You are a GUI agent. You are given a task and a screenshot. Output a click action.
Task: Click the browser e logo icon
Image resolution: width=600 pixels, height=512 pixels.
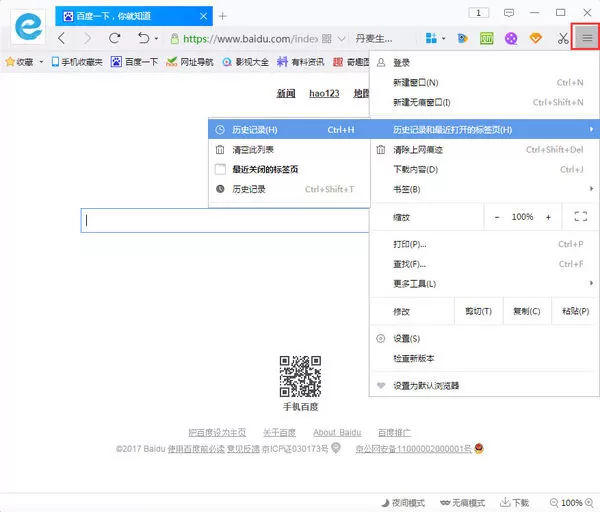(x=28, y=26)
